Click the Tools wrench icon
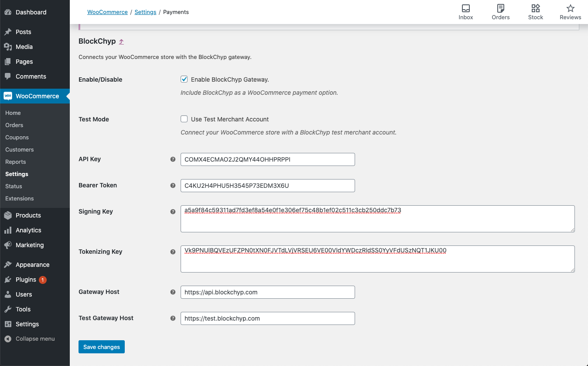Screen dimensions: 588x366 point(8,309)
